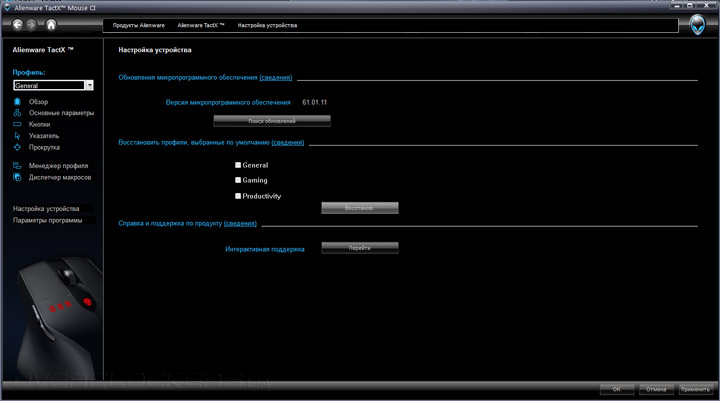Open Кнопки in the sidebar
The height and width of the screenshot is (401, 720).
39,124
